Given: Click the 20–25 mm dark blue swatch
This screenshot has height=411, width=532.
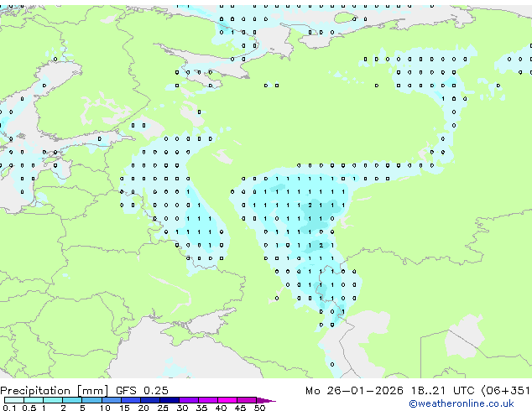Looking at the screenshot, I should 149,400.
